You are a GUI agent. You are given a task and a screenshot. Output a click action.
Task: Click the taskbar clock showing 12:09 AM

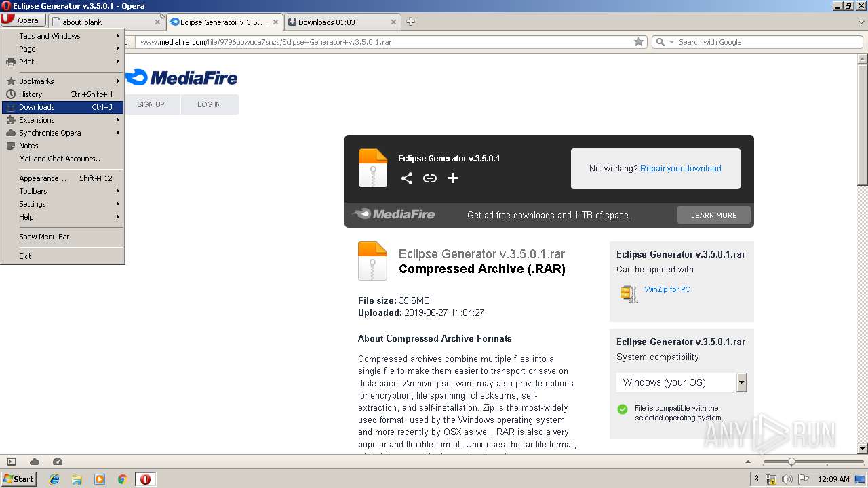pyautogui.click(x=833, y=479)
